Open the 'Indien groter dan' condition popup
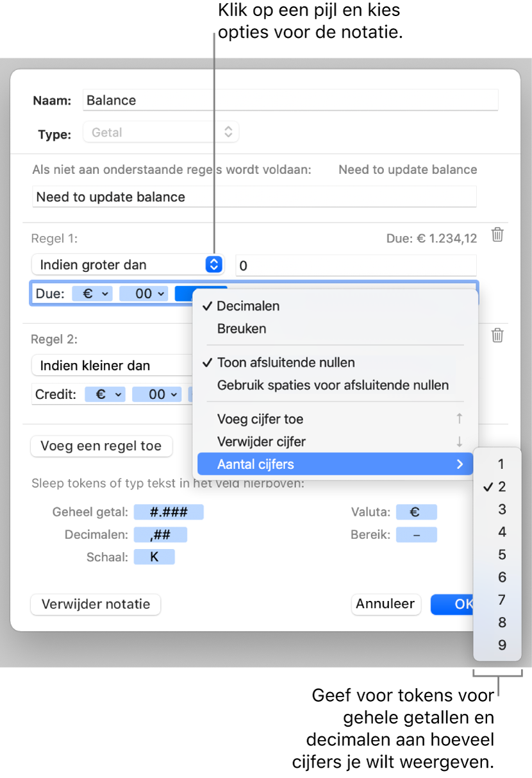 [x=127, y=264]
